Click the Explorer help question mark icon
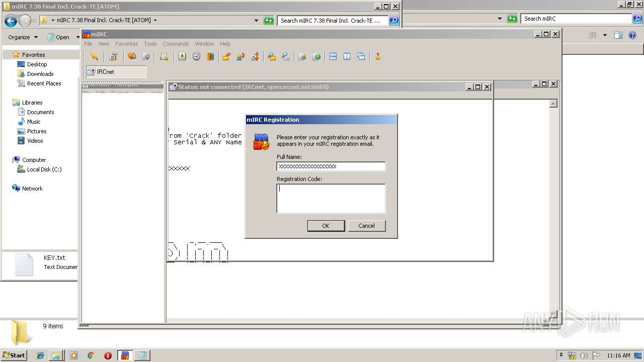Screen dimensions: 644x362 click(x=633, y=35)
